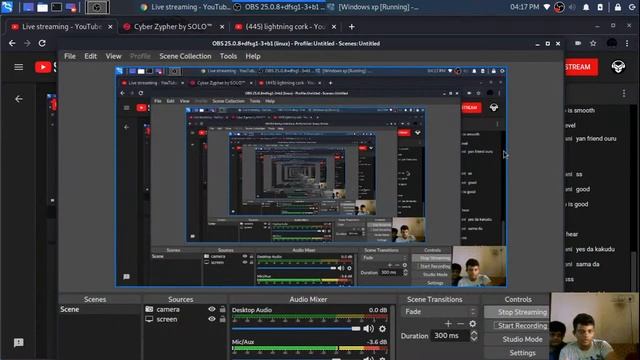Decrease Duration with the down arrow

[x=474, y=339]
